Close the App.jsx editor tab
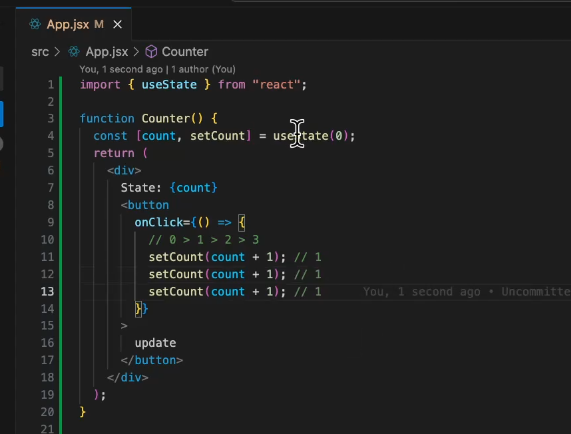The image size is (571, 434). 117,24
